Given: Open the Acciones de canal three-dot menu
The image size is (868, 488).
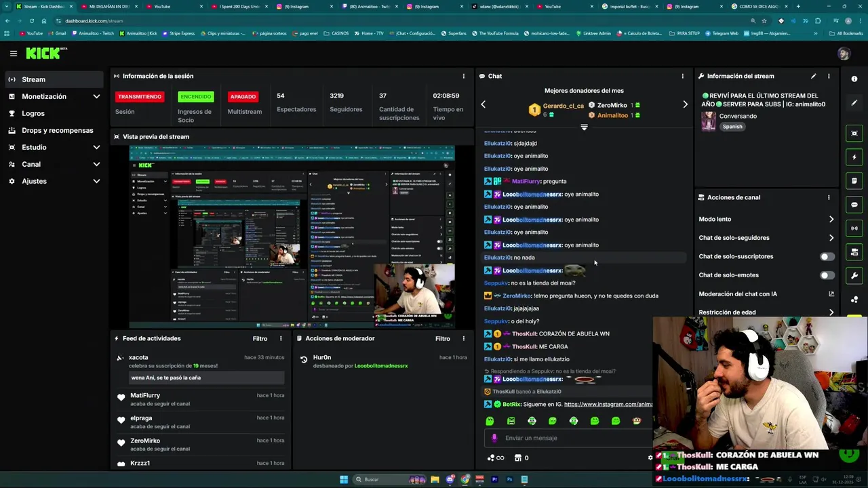Looking at the screenshot, I should (x=829, y=197).
